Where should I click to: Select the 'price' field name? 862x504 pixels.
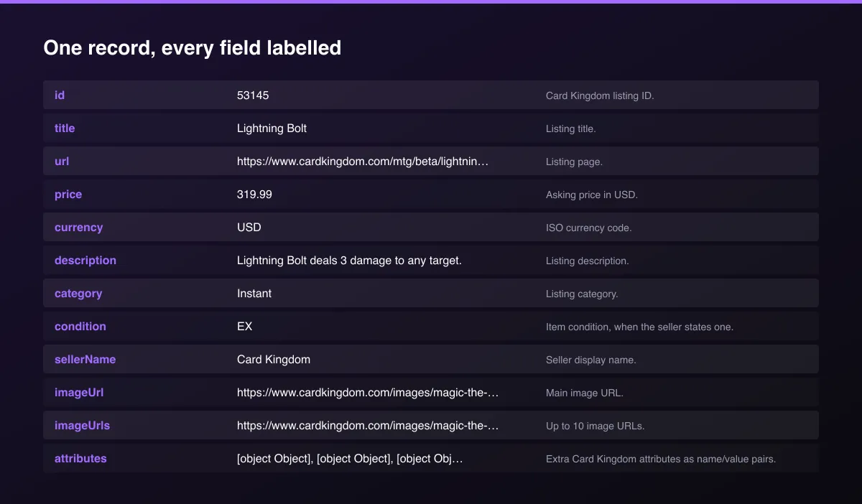pyautogui.click(x=68, y=194)
